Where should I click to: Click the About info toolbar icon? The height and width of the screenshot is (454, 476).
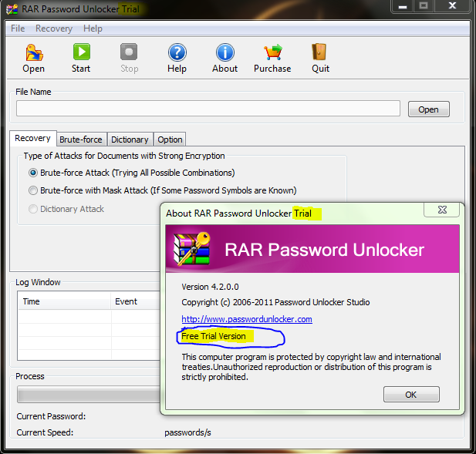[225, 52]
